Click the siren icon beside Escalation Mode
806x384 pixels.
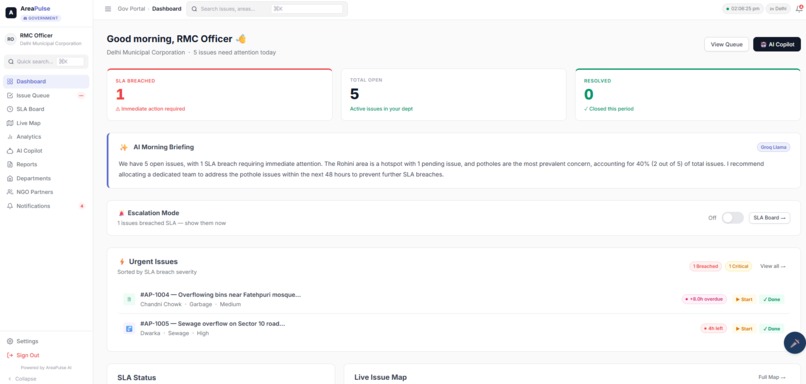click(x=121, y=213)
